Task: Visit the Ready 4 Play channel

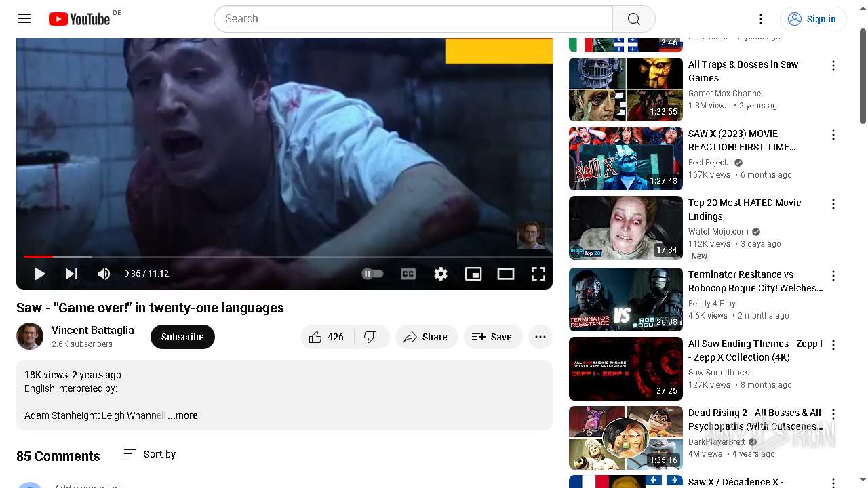Action: (x=712, y=304)
